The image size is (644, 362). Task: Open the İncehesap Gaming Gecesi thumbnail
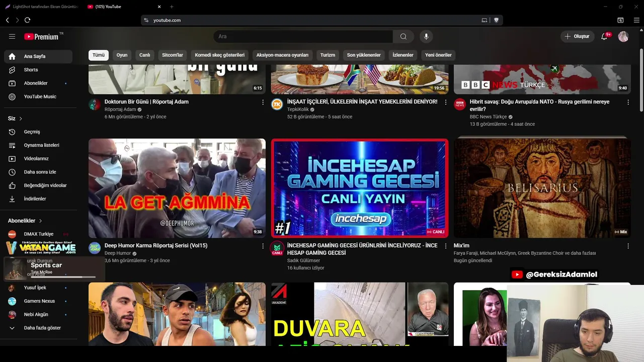click(360, 188)
